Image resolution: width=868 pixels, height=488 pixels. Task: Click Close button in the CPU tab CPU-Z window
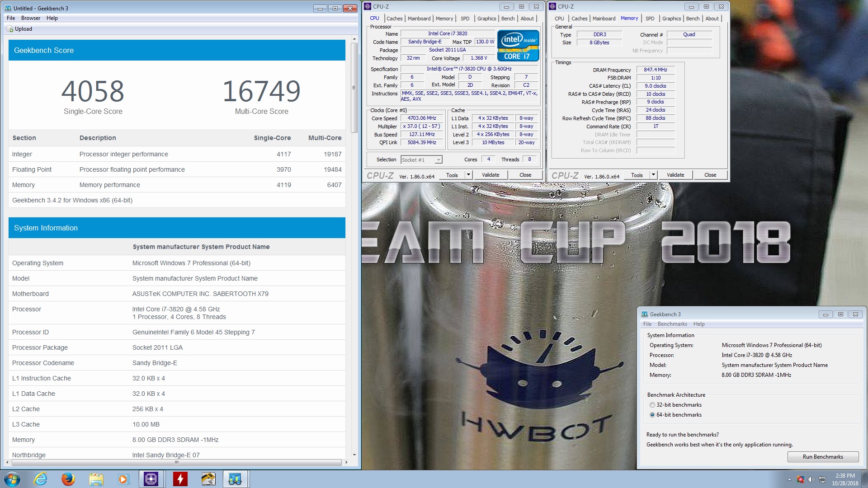pyautogui.click(x=525, y=175)
